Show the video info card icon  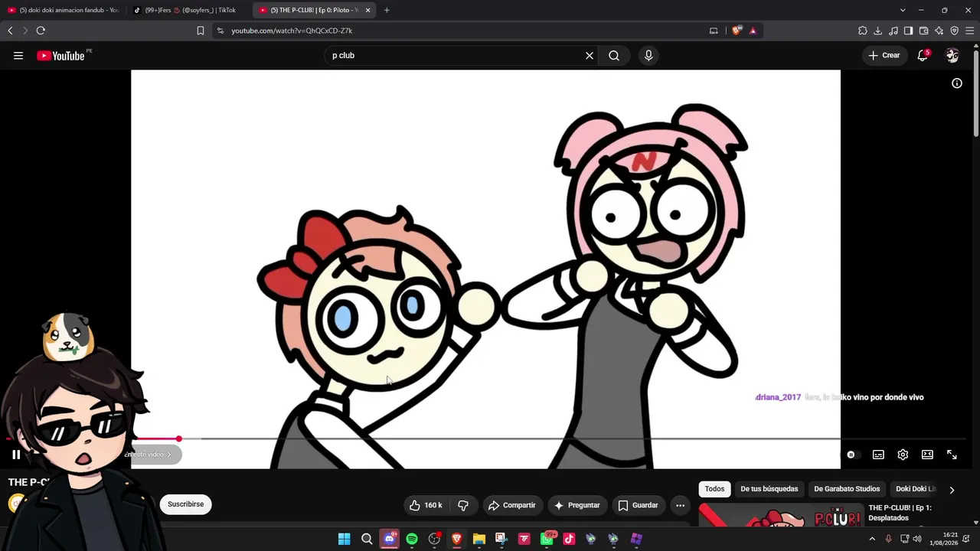(957, 83)
